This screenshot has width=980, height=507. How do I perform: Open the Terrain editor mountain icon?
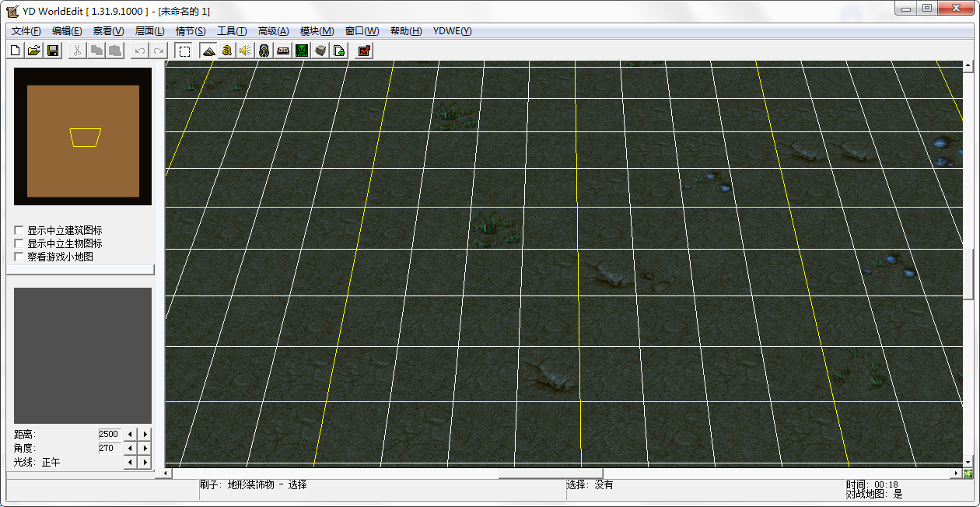(x=208, y=51)
